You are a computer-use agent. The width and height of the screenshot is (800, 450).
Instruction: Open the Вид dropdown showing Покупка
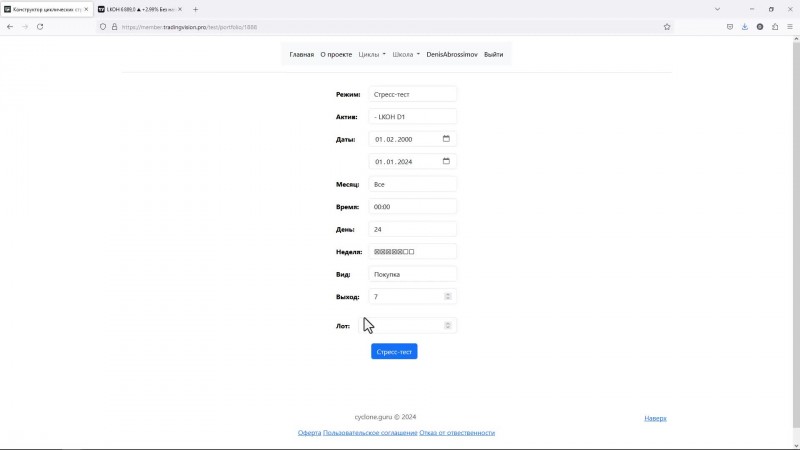[x=413, y=274]
